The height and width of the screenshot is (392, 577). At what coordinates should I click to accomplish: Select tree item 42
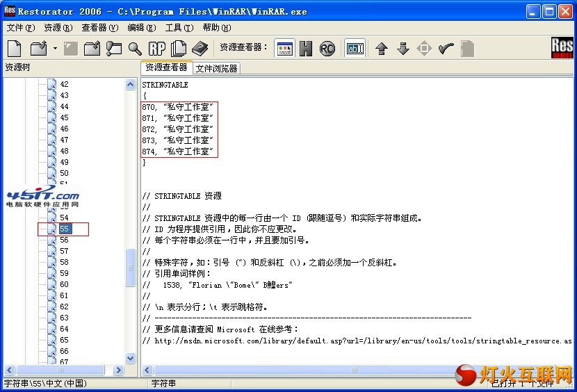click(x=65, y=84)
